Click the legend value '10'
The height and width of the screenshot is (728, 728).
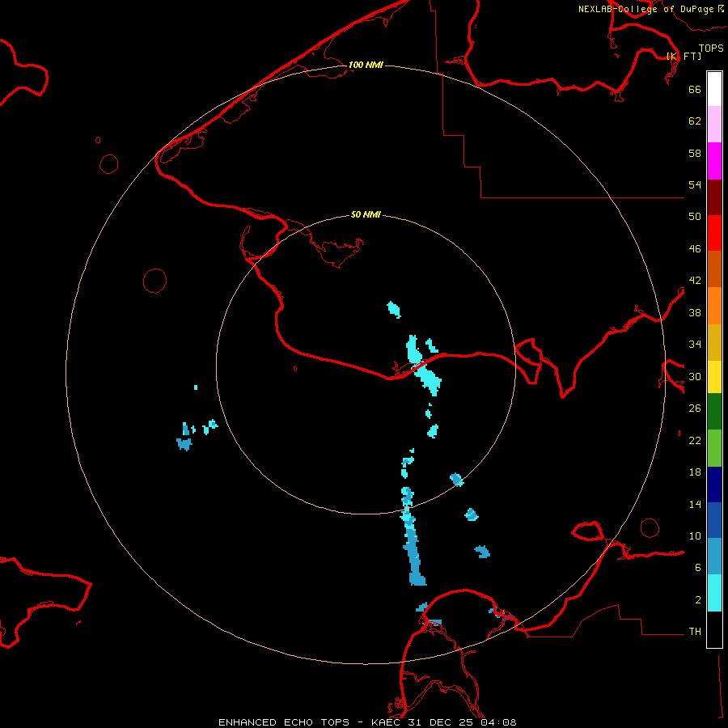[x=695, y=536]
